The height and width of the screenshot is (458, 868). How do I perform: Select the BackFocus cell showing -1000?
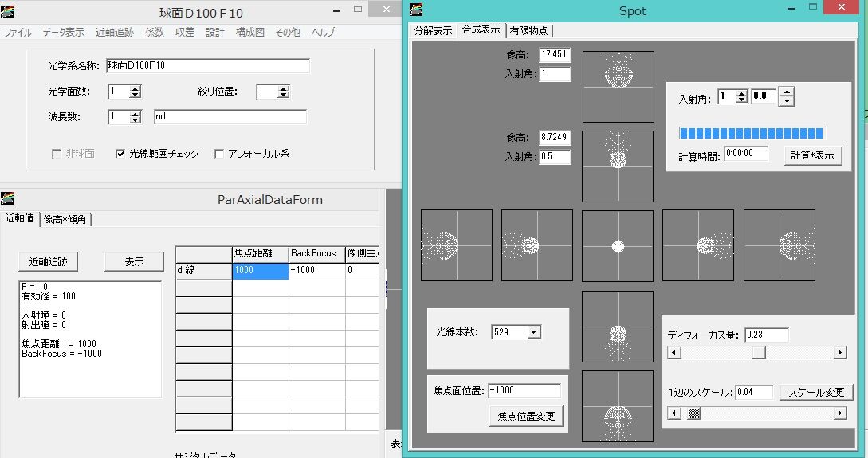point(316,271)
